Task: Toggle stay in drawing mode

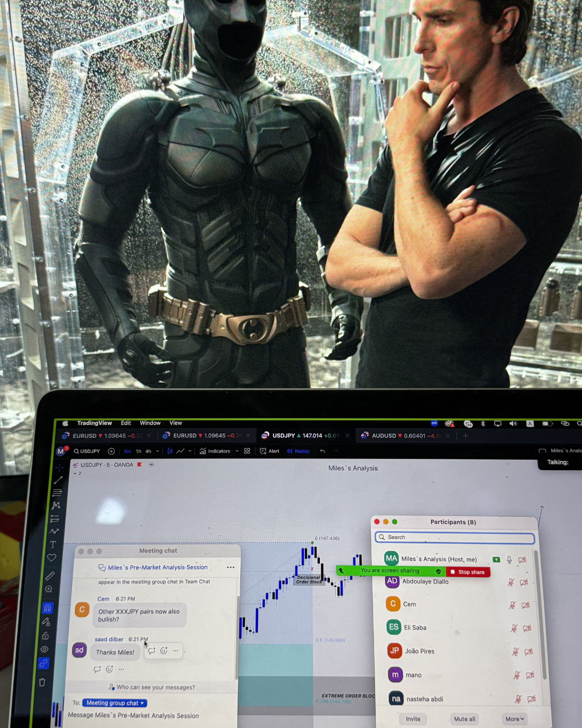Action: pos(46,622)
